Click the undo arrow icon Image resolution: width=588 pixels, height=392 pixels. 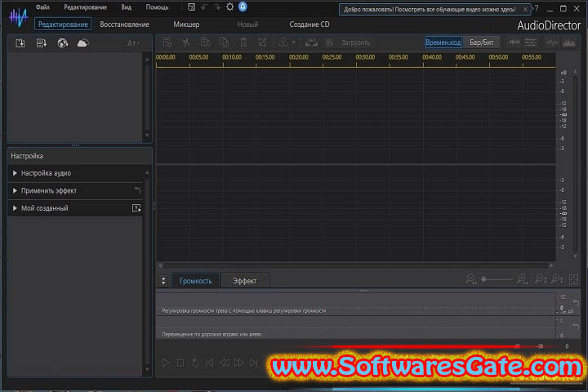[204, 7]
